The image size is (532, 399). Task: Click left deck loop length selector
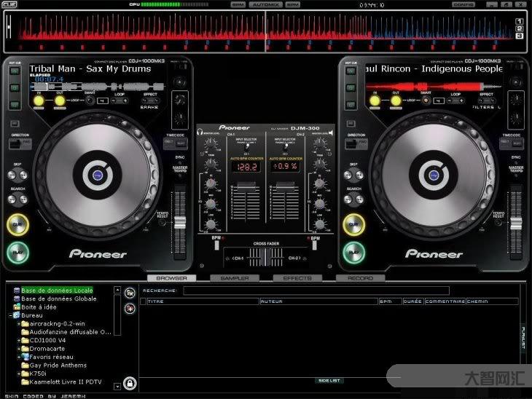pos(120,100)
